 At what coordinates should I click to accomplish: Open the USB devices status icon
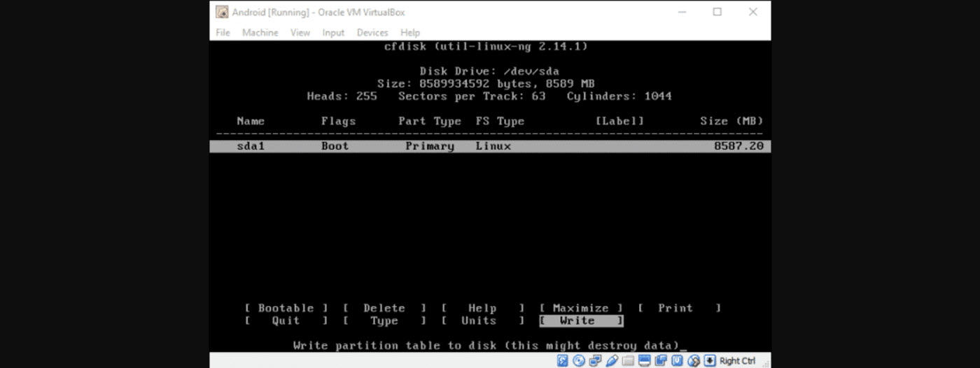[612, 361]
